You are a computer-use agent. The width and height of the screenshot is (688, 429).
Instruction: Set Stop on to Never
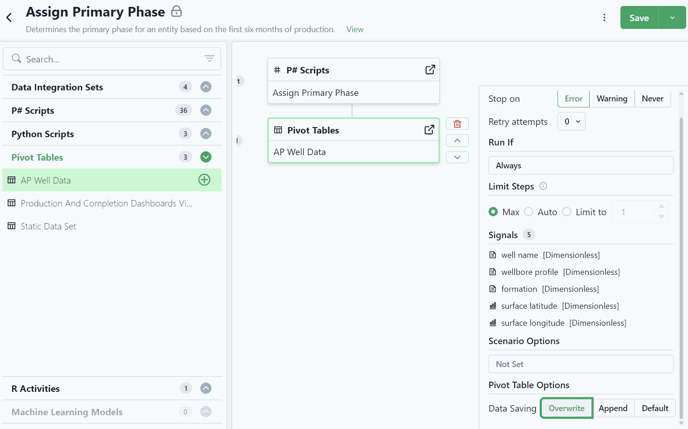tap(652, 99)
